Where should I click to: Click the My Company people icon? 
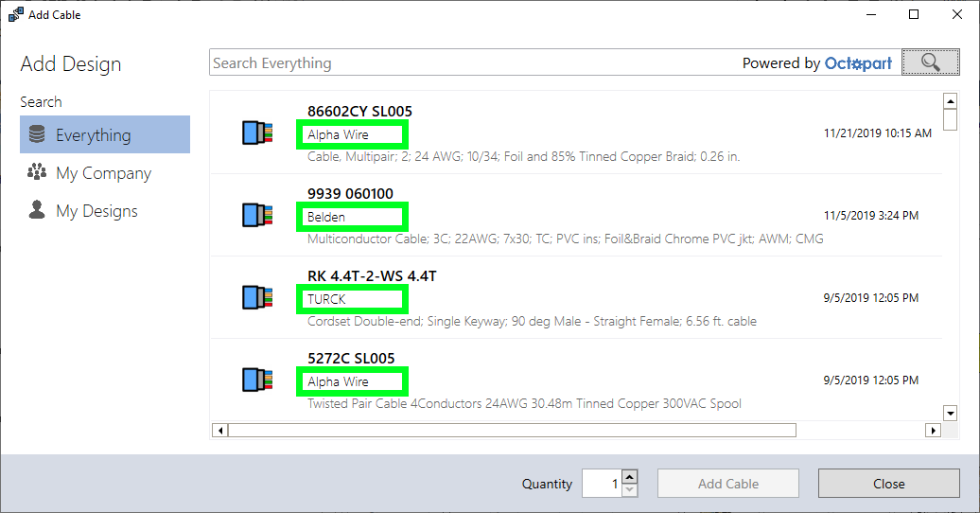click(x=37, y=172)
